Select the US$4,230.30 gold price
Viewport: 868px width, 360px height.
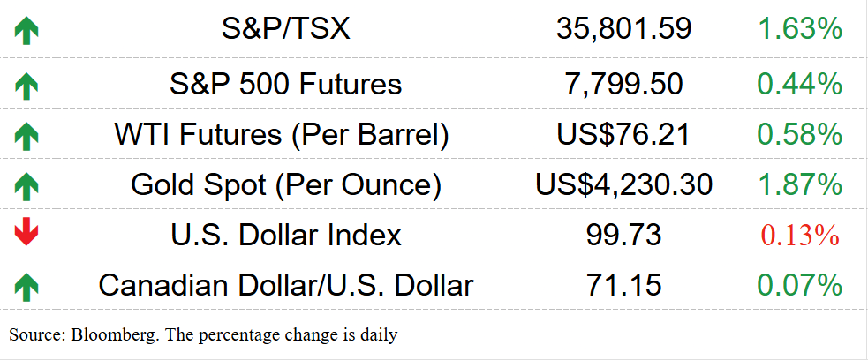point(624,185)
